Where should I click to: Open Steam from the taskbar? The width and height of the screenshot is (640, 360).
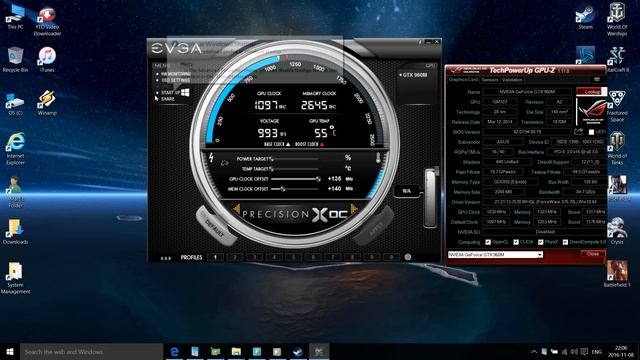(298, 351)
